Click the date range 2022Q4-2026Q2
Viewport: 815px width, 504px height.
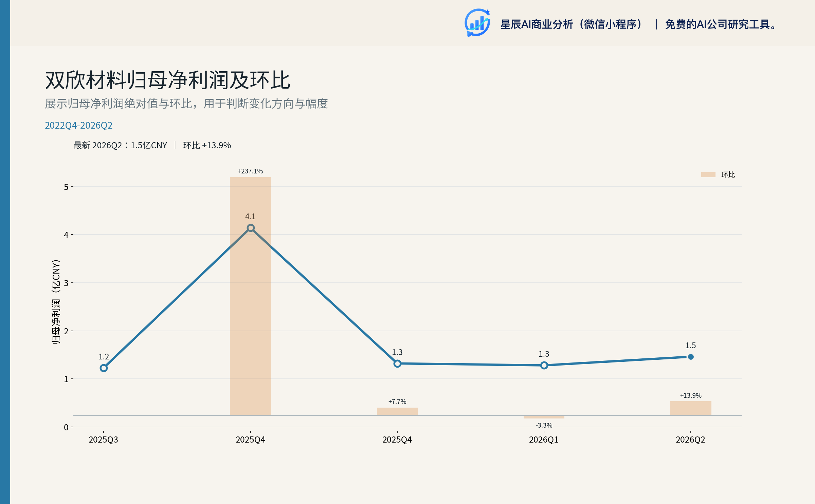click(x=78, y=125)
